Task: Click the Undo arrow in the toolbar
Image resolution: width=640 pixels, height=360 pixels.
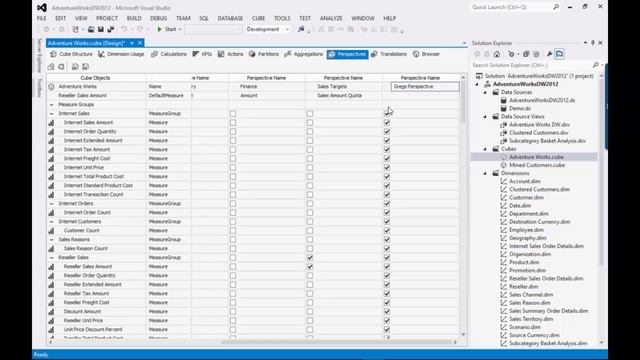Action: [x=124, y=29]
